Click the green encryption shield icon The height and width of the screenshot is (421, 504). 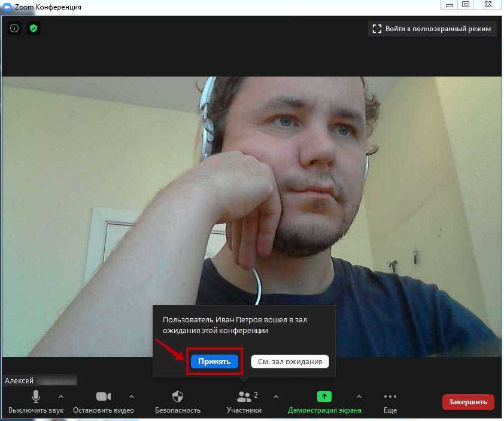(34, 28)
